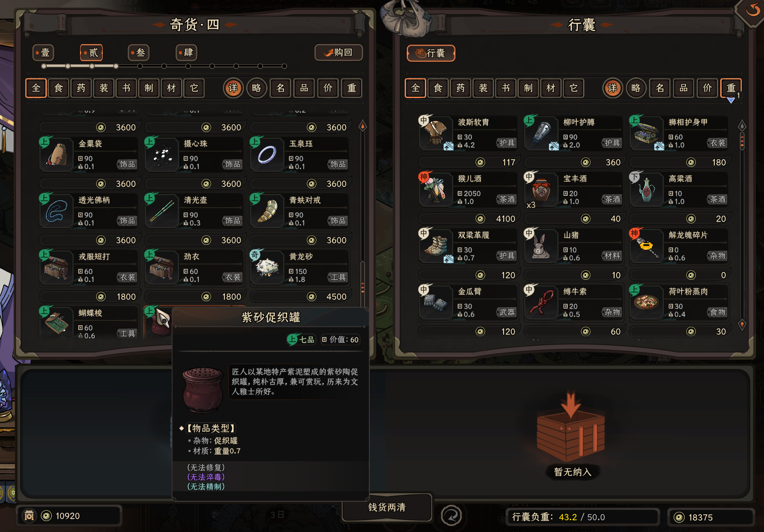Screen dimensions: 764x532
Task: Enable 详 detailed view in bag panel
Action: tap(612, 88)
